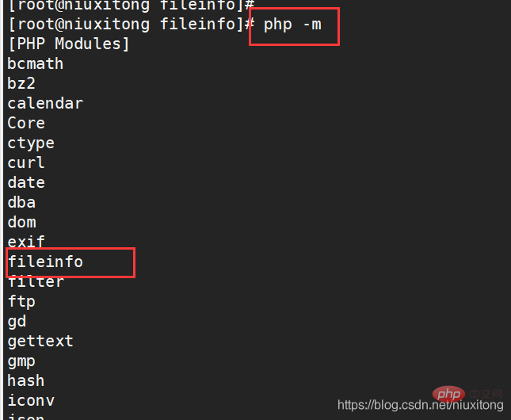Viewport: 511px width, 420px height.
Task: Click the ftp module entry
Action: [x=21, y=302]
